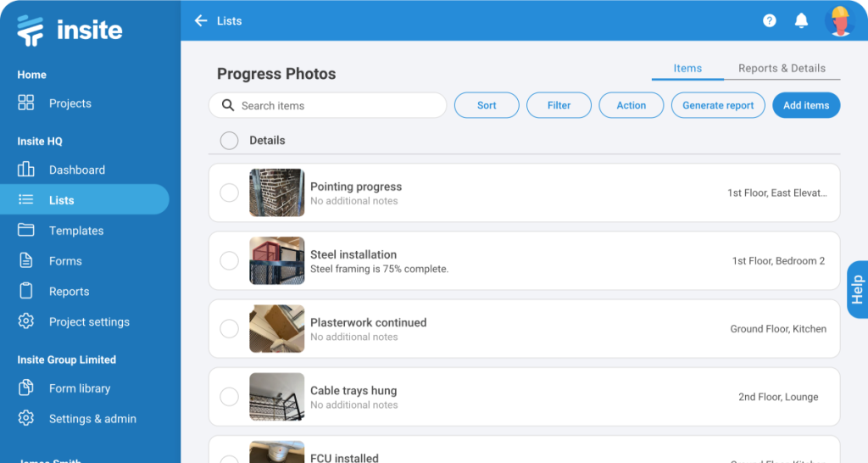Click the Templates folder icon
This screenshot has width=868, height=463.
point(26,229)
